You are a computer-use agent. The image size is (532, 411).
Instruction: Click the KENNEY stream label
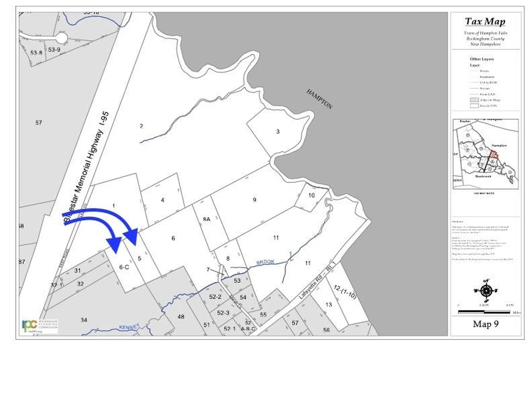click(x=128, y=327)
